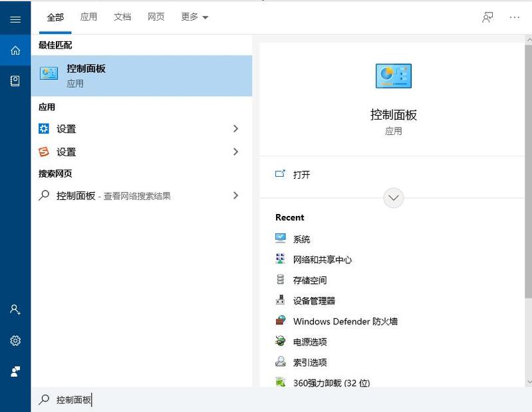This screenshot has height=412, width=532.
Task: Select the 应用 filter tab
Action: click(88, 16)
